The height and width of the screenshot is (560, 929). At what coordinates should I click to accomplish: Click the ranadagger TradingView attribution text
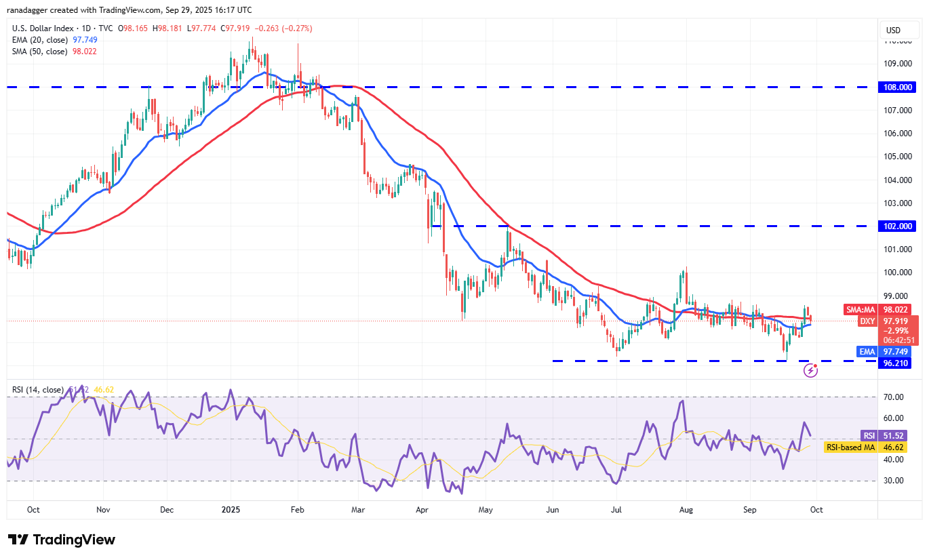coord(129,9)
